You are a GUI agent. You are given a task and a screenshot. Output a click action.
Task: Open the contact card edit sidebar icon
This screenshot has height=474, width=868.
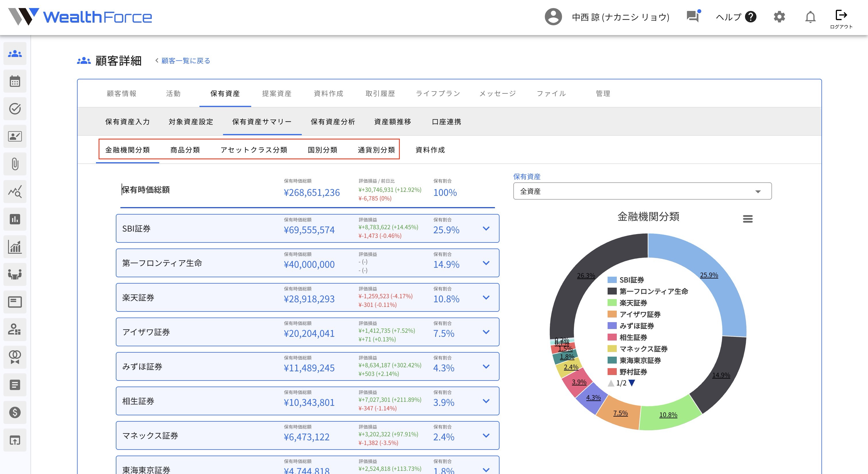click(x=15, y=136)
